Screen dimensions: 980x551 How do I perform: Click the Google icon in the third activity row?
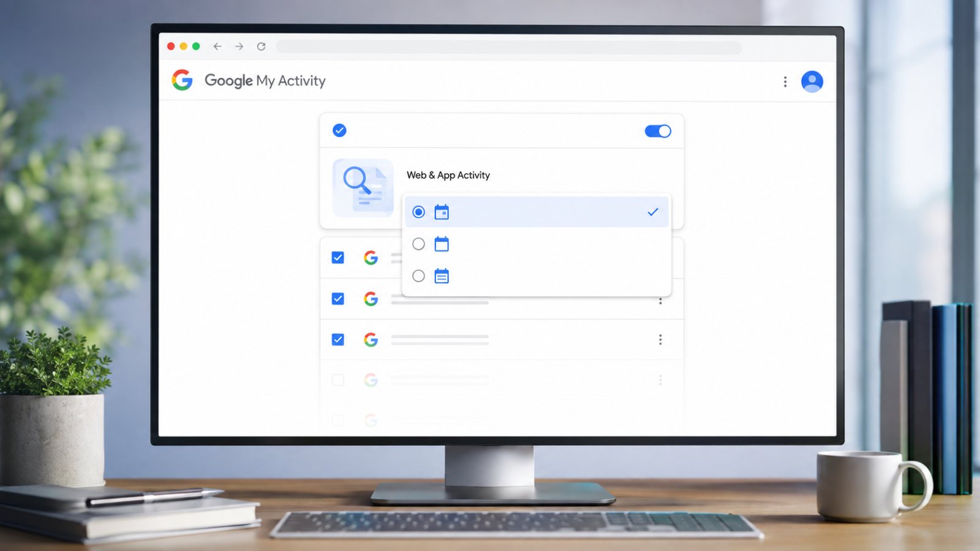click(x=371, y=339)
